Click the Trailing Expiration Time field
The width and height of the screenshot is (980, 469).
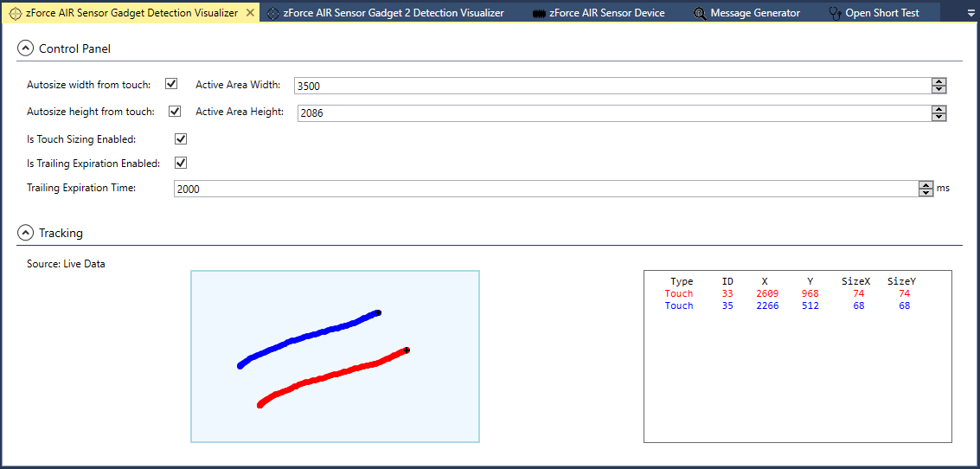point(545,189)
